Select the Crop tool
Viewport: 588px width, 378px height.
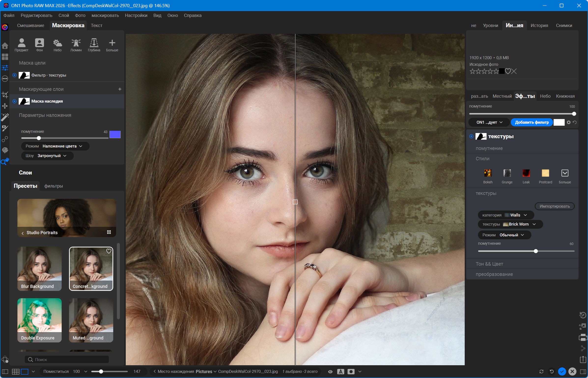click(5, 95)
